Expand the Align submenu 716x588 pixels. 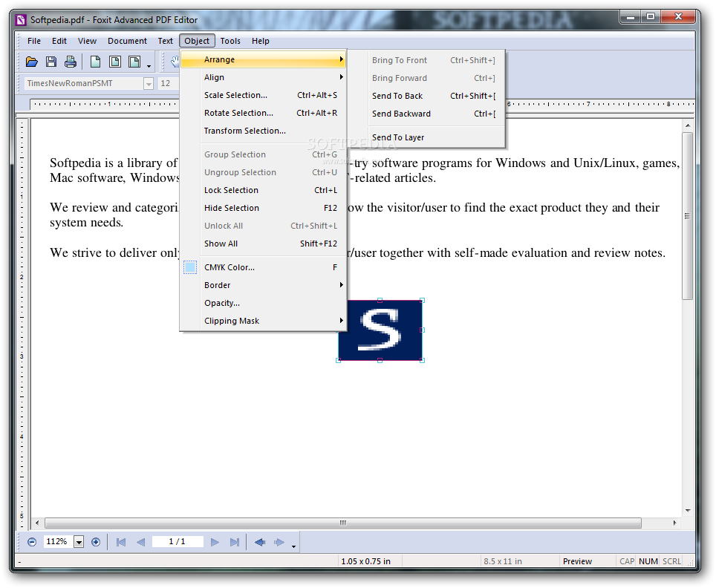[263, 77]
